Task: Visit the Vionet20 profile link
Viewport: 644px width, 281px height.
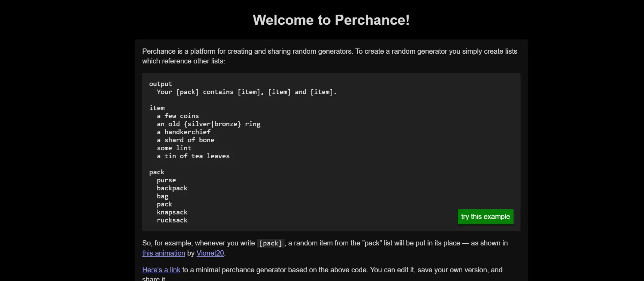Action: (210, 253)
